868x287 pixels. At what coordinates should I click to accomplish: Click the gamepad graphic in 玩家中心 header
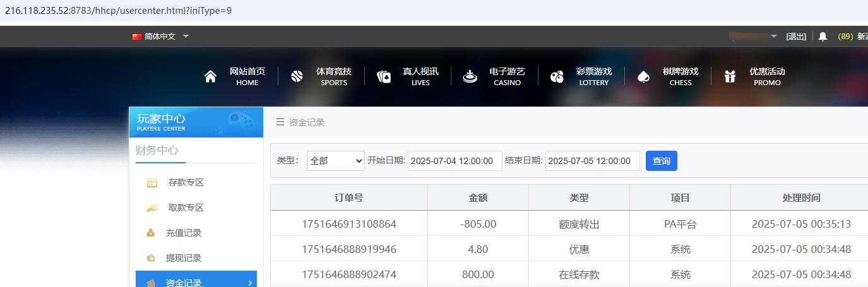click(242, 120)
